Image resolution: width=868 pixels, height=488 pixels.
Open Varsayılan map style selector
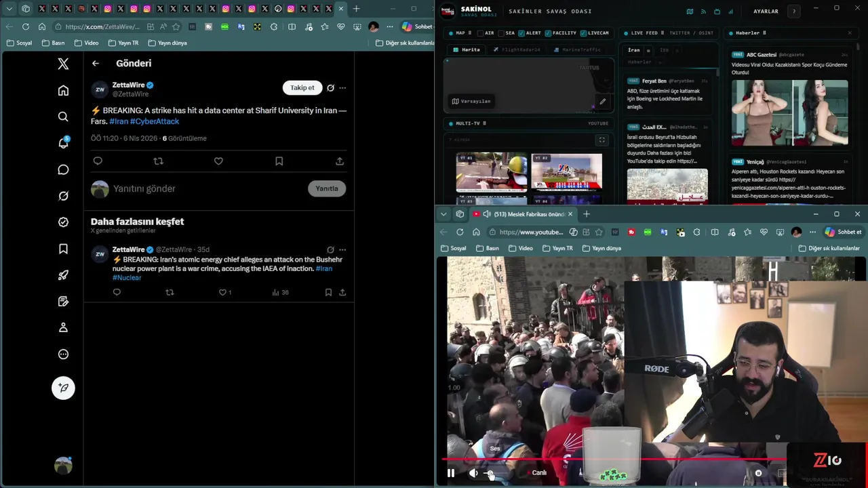(471, 101)
